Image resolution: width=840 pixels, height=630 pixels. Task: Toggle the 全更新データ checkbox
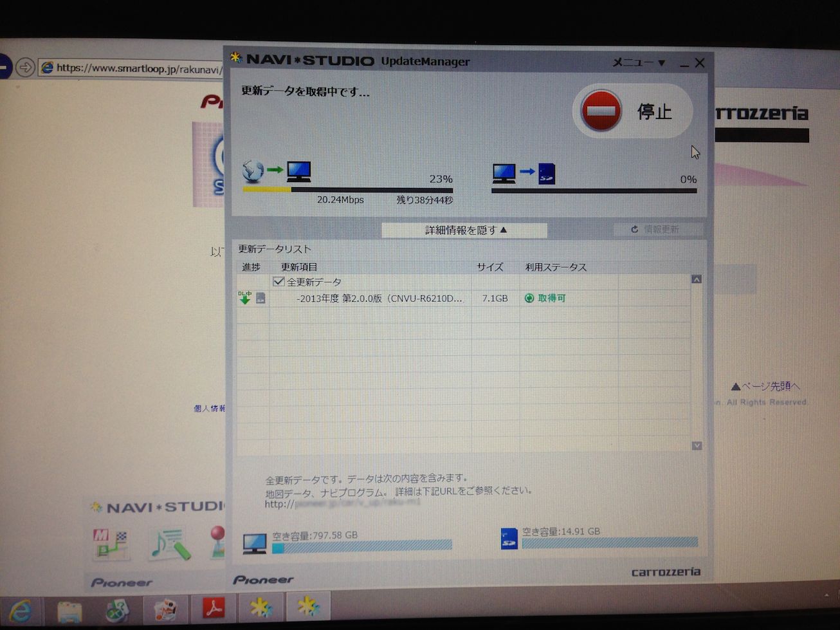[x=278, y=282]
